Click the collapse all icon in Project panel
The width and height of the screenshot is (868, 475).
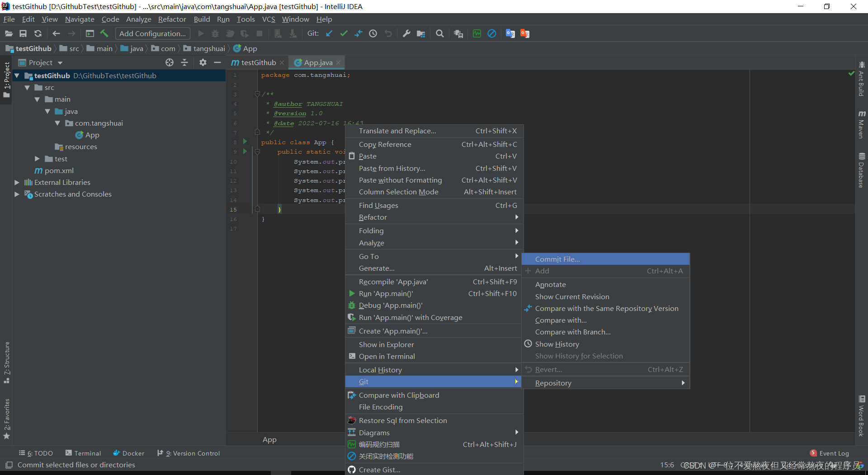184,62
